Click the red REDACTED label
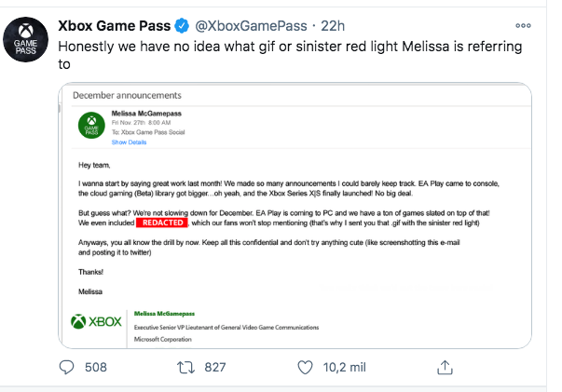562x392 pixels. 161,224
